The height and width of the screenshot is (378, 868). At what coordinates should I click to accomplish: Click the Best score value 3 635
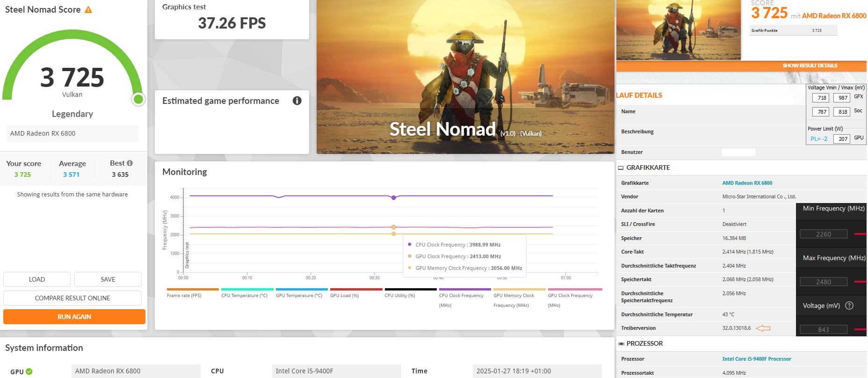(x=120, y=174)
